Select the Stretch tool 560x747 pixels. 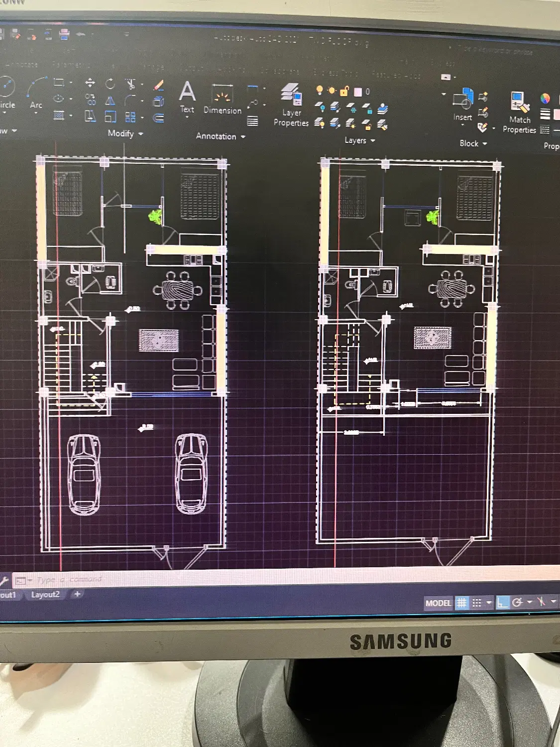pos(90,116)
